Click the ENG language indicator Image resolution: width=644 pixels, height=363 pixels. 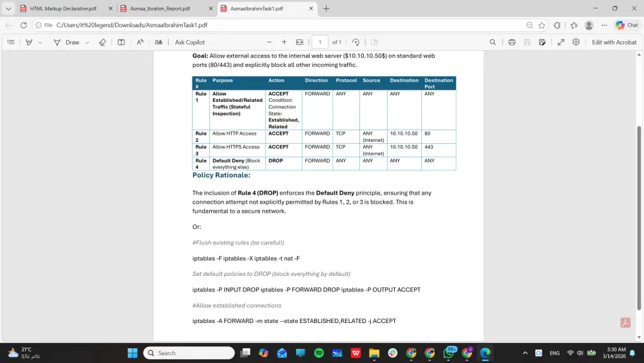554,353
